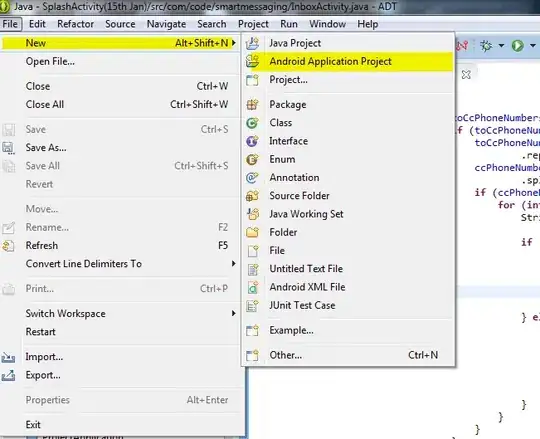Open the Source menu

120,24
